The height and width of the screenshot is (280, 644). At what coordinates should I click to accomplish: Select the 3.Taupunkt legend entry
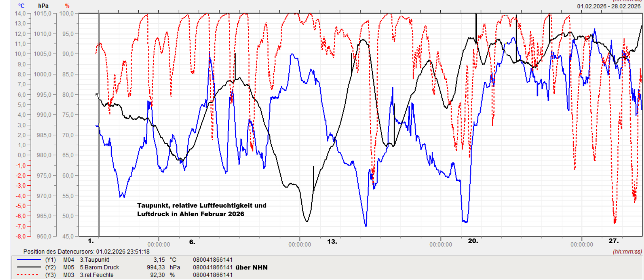point(94,260)
